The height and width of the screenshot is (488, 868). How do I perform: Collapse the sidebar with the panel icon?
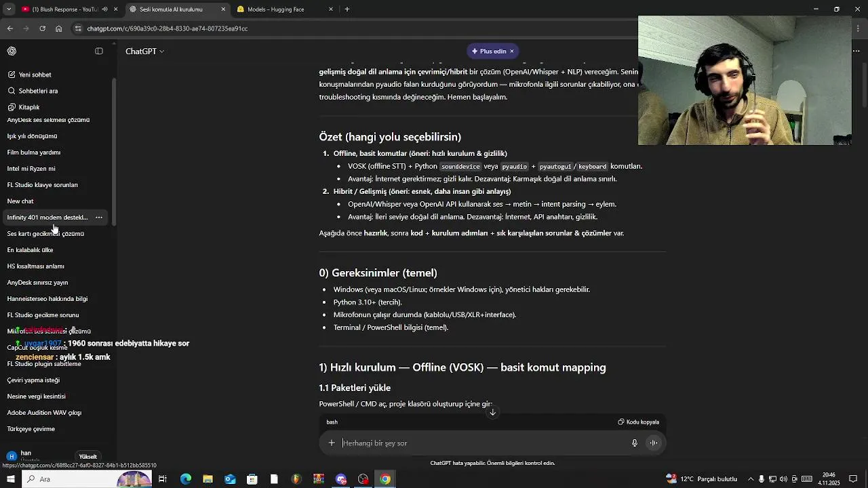coord(99,51)
